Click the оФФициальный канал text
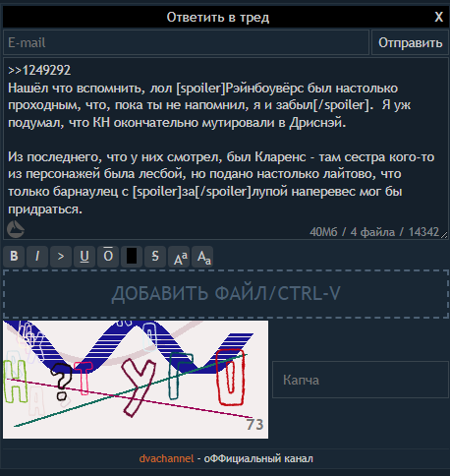 click(258, 458)
